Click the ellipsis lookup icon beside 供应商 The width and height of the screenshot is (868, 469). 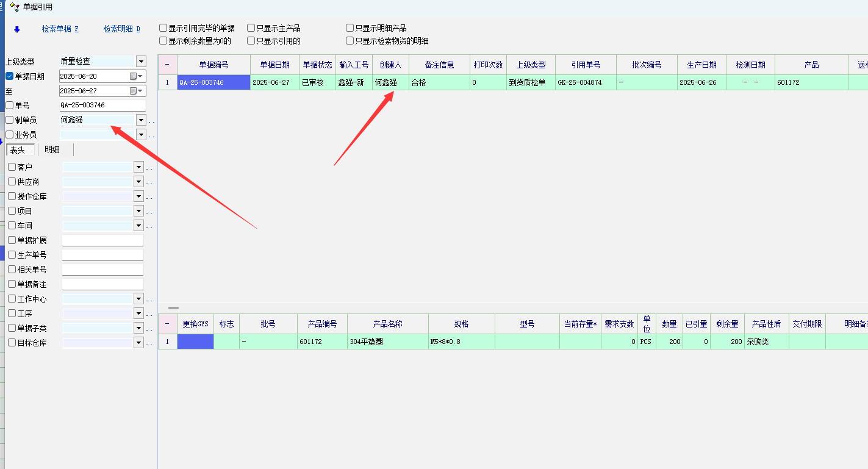(x=149, y=182)
